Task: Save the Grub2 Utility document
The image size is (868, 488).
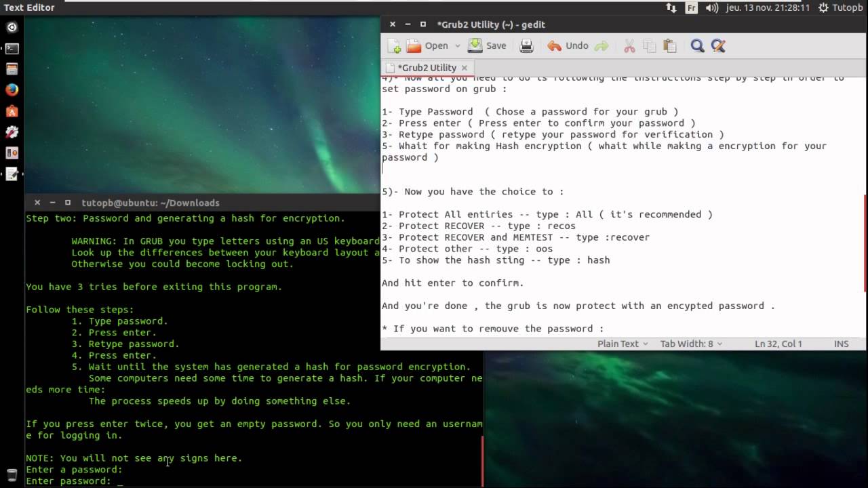Action: [x=488, y=46]
